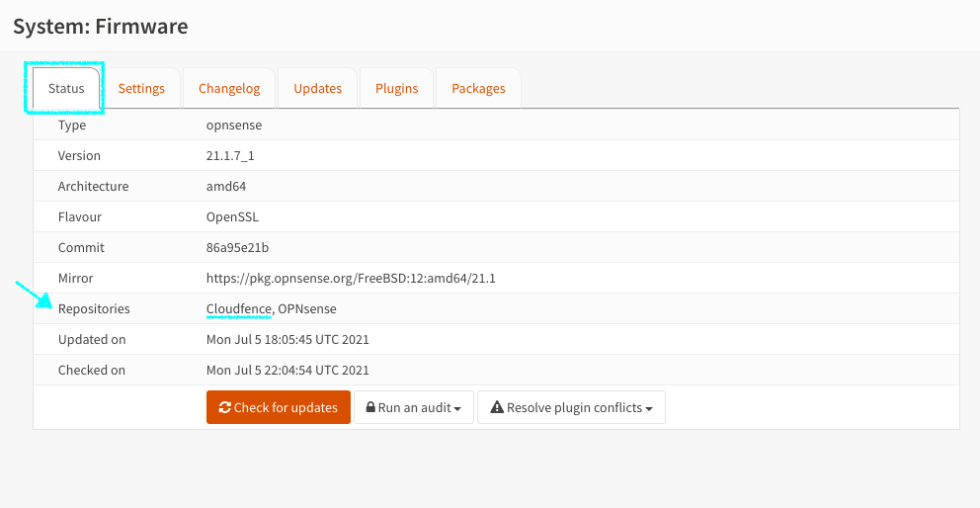Screen dimensions: 980x508
Task: Open the Plugins tab
Action: click(396, 88)
